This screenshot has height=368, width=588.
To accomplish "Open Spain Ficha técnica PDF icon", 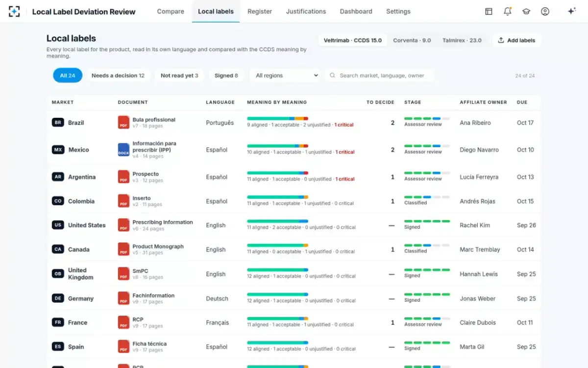I will point(123,346).
